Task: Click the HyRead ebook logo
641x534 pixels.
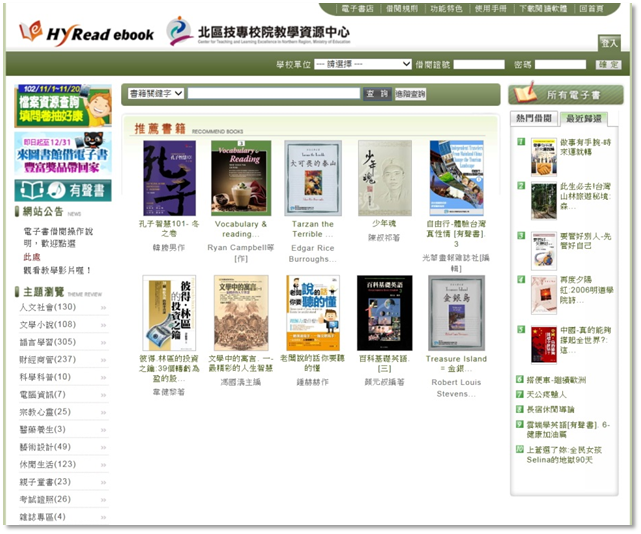Action: click(86, 33)
